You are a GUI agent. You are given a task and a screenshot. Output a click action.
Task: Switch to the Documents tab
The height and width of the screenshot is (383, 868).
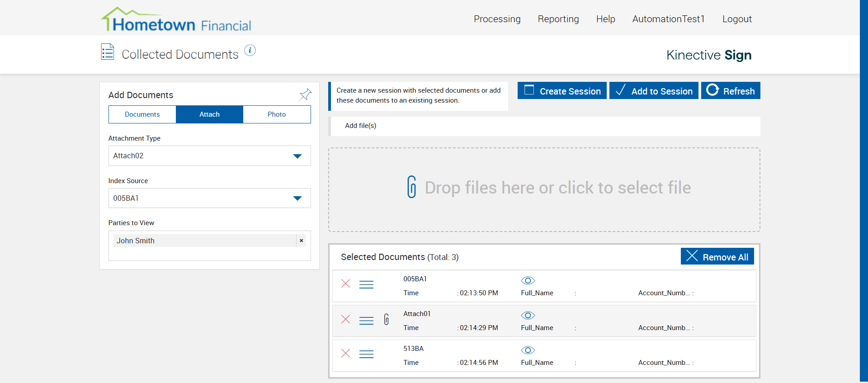142,114
